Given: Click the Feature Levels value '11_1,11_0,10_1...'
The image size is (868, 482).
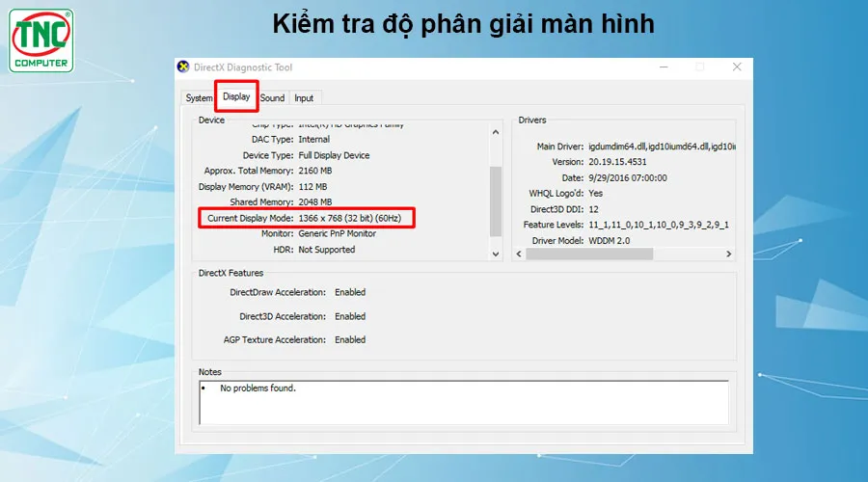Looking at the screenshot, I should click(x=659, y=225).
